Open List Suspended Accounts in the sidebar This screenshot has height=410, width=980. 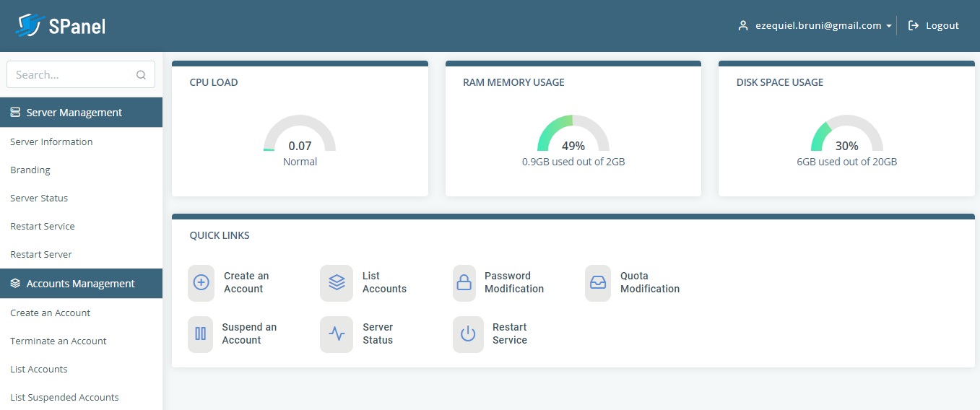coord(64,398)
